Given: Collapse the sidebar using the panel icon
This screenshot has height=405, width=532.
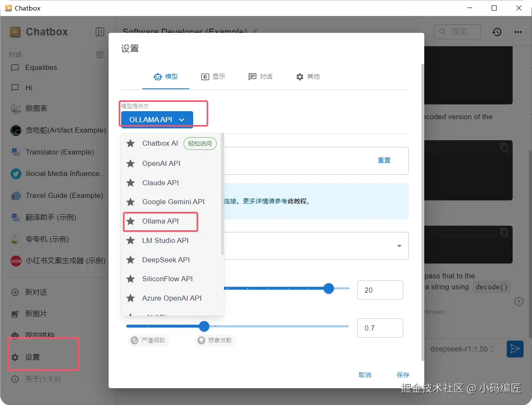Looking at the screenshot, I should click(x=100, y=32).
